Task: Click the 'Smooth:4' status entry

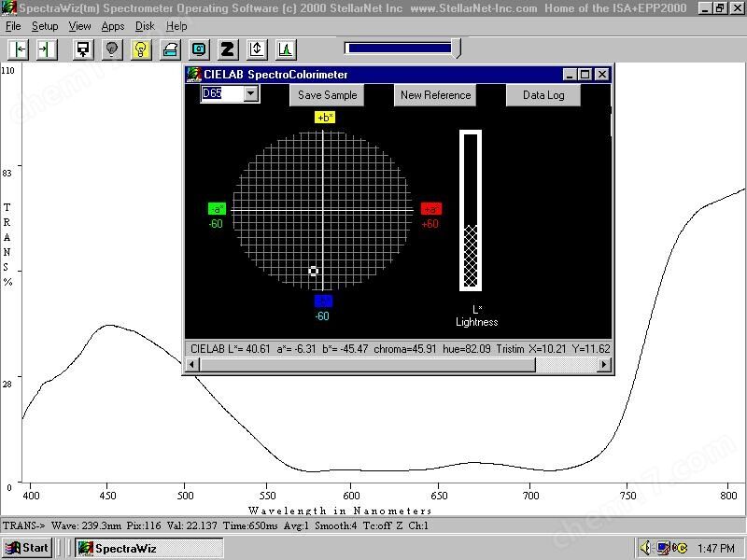Action: point(335,525)
